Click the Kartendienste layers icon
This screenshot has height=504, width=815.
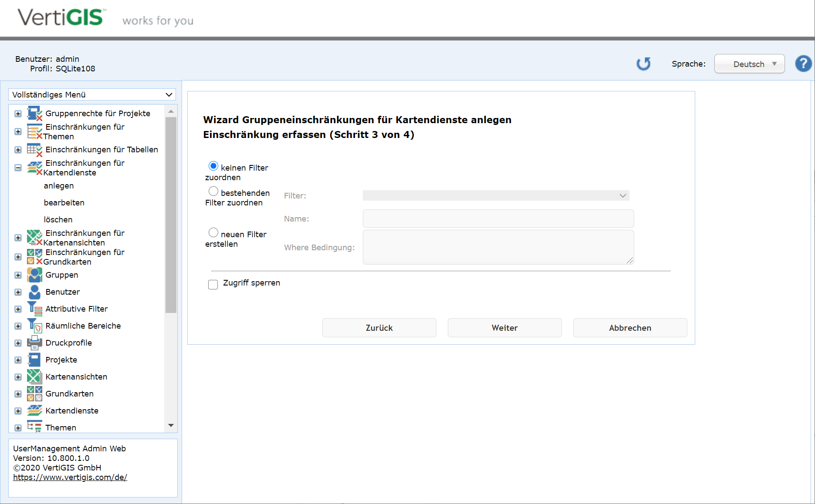pyautogui.click(x=34, y=411)
